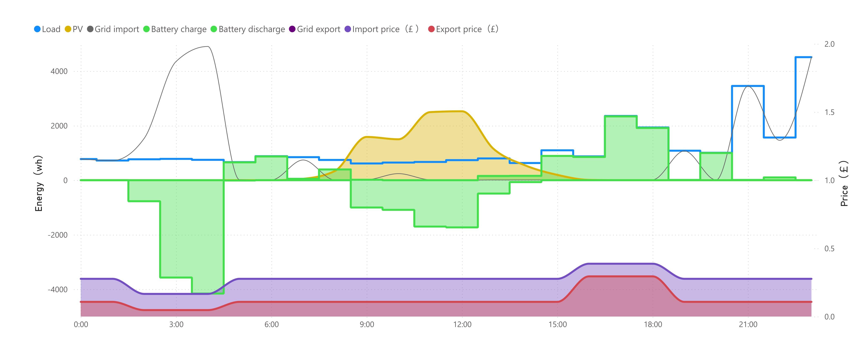This screenshot has width=868, height=355.
Task: Click the gray Grid import legend dot
Action: (90, 29)
